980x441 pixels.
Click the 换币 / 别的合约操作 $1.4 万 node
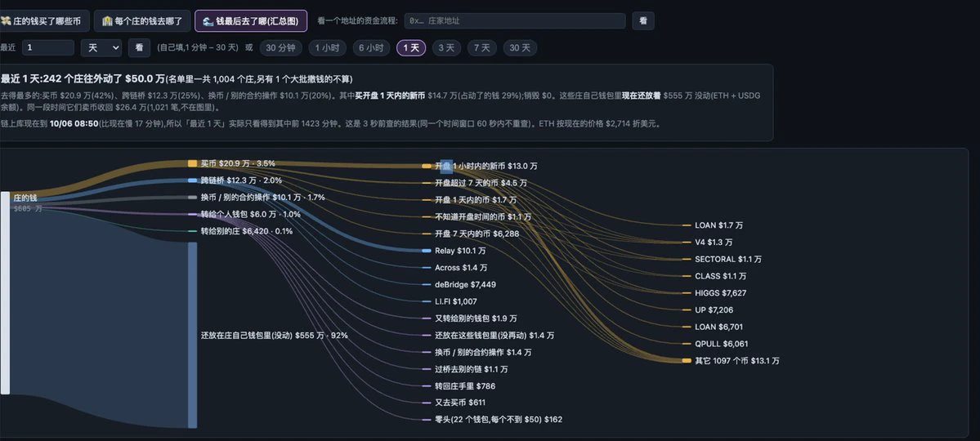pyautogui.click(x=483, y=352)
